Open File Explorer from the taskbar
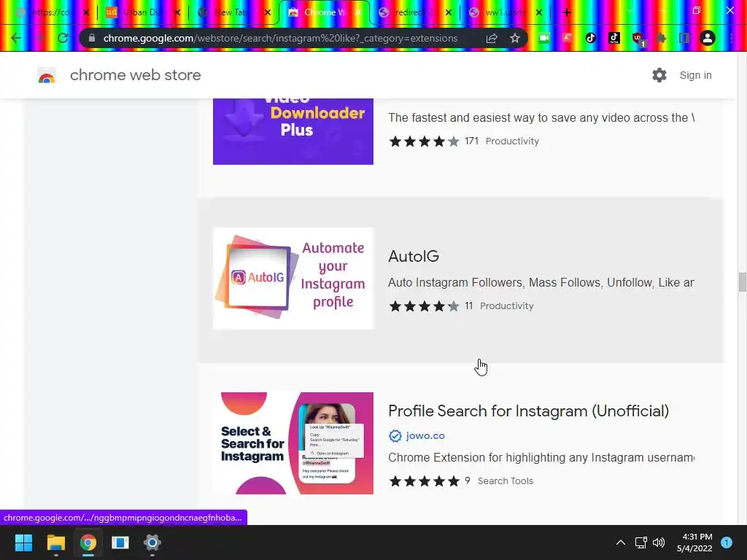This screenshot has height=560, width=747. coord(55,542)
